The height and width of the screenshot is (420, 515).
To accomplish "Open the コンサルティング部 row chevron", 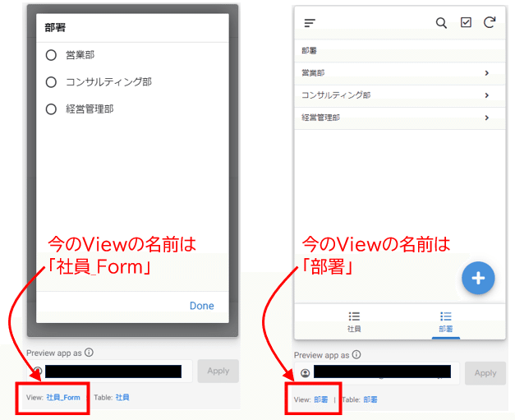I will point(487,95).
